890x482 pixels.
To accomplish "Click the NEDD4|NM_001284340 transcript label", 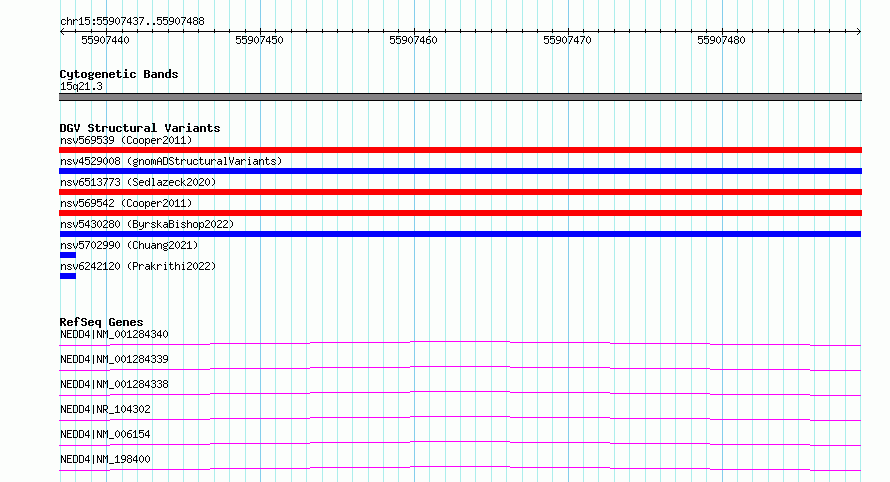I will pyautogui.click(x=114, y=334).
